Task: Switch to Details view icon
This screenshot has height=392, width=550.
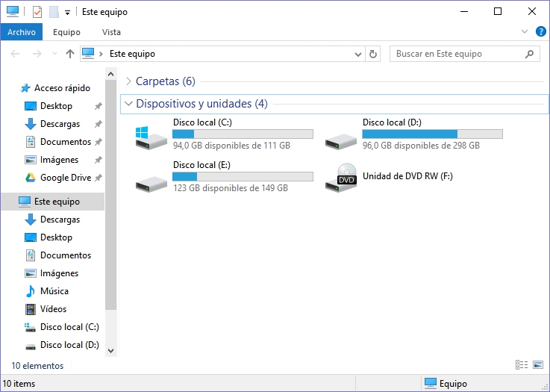Action: (522, 365)
